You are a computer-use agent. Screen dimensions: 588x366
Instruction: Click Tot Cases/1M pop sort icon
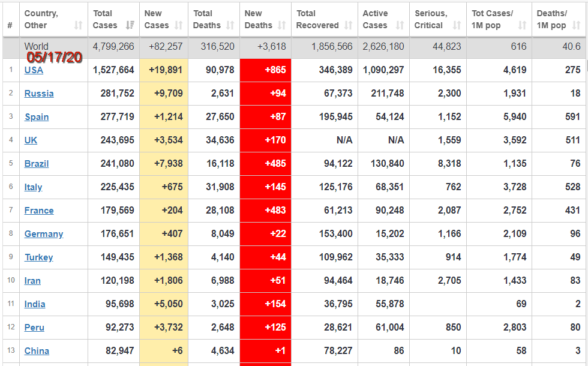(522, 25)
